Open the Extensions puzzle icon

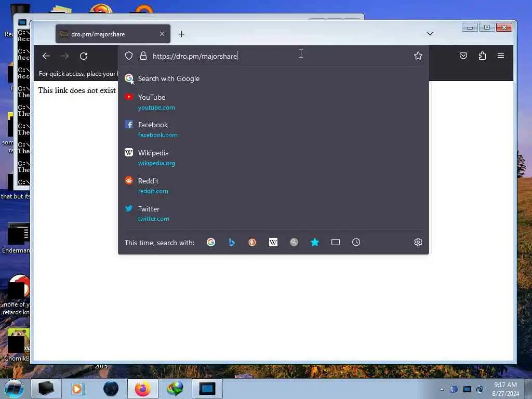(482, 56)
